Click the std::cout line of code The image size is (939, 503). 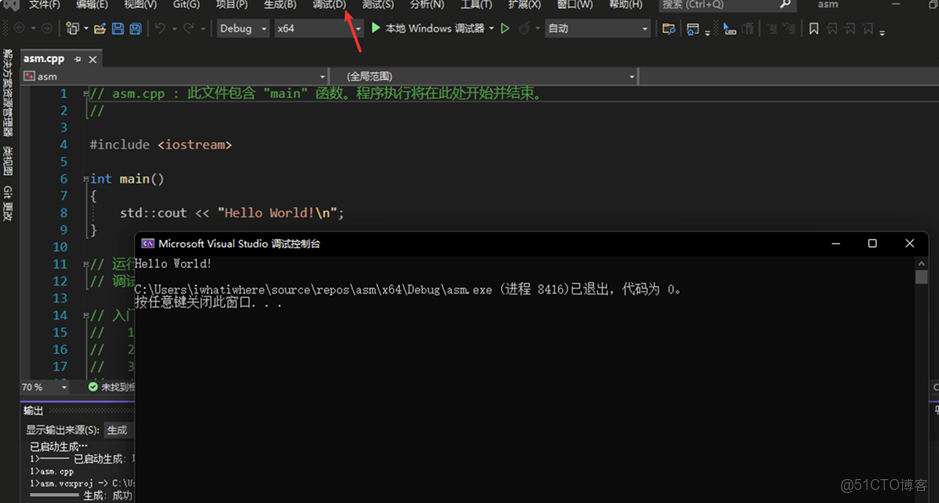(232, 213)
